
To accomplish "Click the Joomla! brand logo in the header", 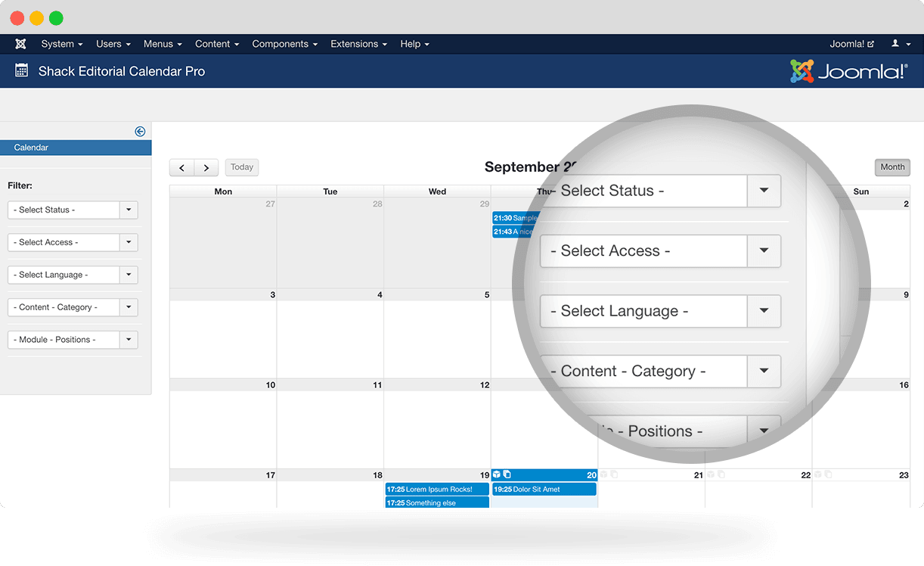I will 848,71.
